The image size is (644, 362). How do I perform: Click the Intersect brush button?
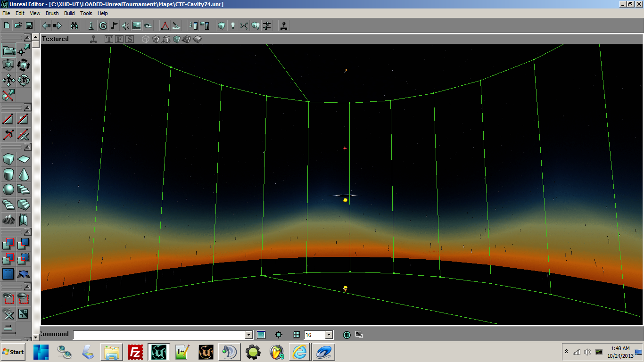tap(8, 259)
